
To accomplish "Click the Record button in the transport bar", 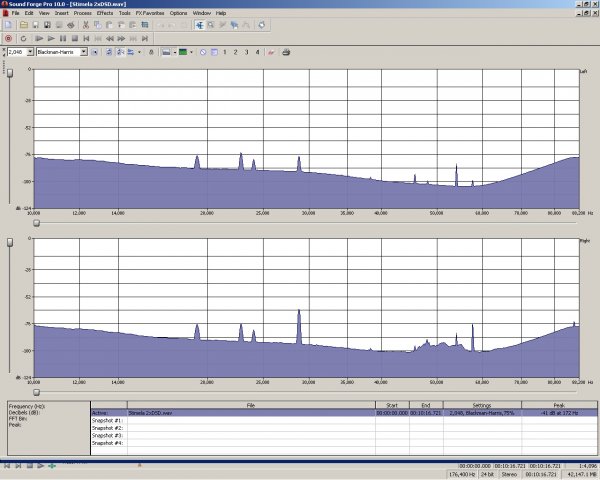I will pyautogui.click(x=9, y=38).
